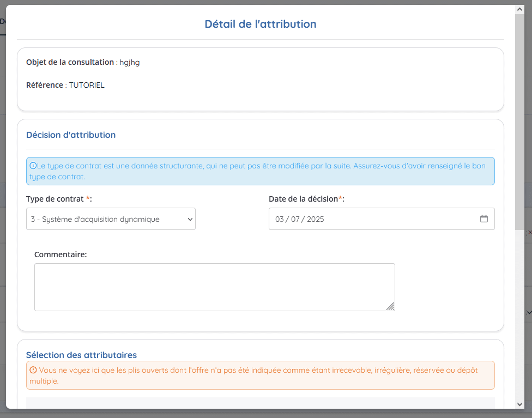
Task: Click the Décision d'attribution section heading
Action: pos(71,135)
